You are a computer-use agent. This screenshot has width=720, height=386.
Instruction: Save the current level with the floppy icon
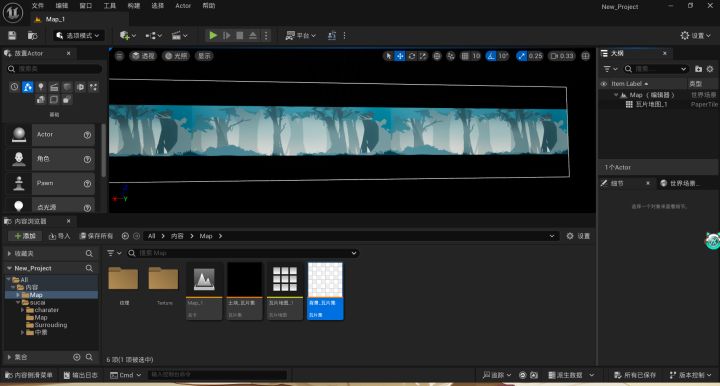coord(12,35)
